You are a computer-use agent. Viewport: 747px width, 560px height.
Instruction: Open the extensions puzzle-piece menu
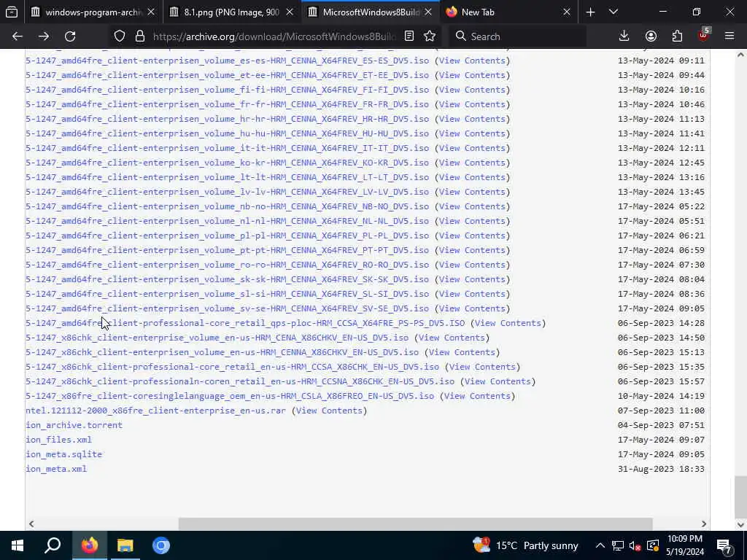678,36
